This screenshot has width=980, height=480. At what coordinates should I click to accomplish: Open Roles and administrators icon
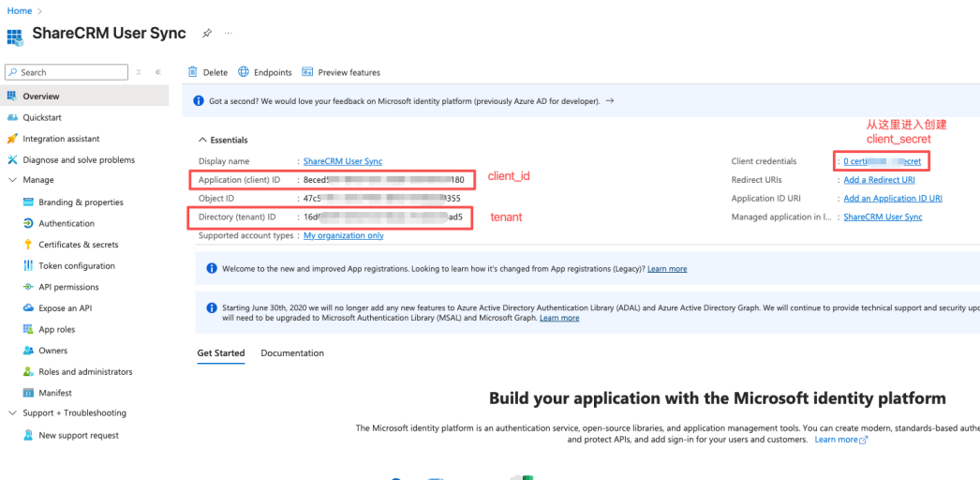28,372
